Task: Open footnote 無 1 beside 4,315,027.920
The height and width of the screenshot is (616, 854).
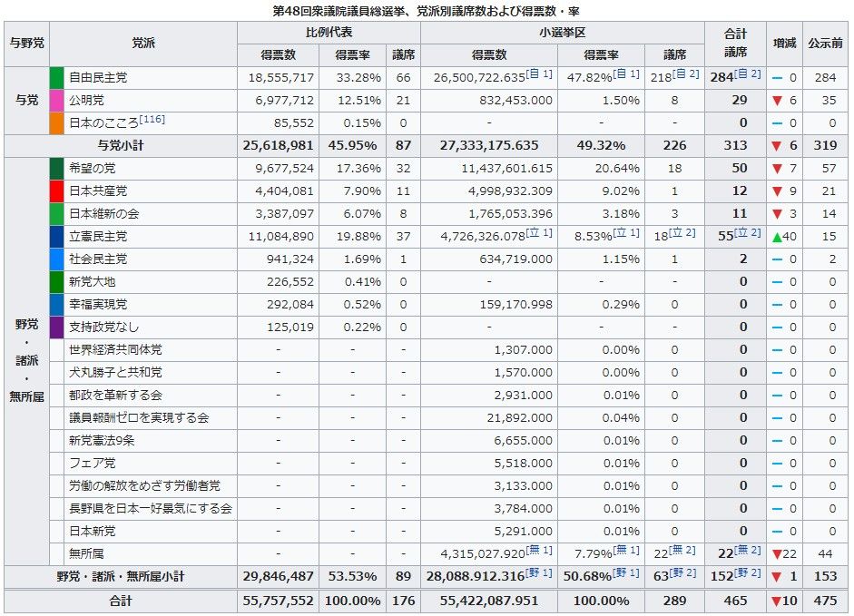Action: click(x=540, y=550)
